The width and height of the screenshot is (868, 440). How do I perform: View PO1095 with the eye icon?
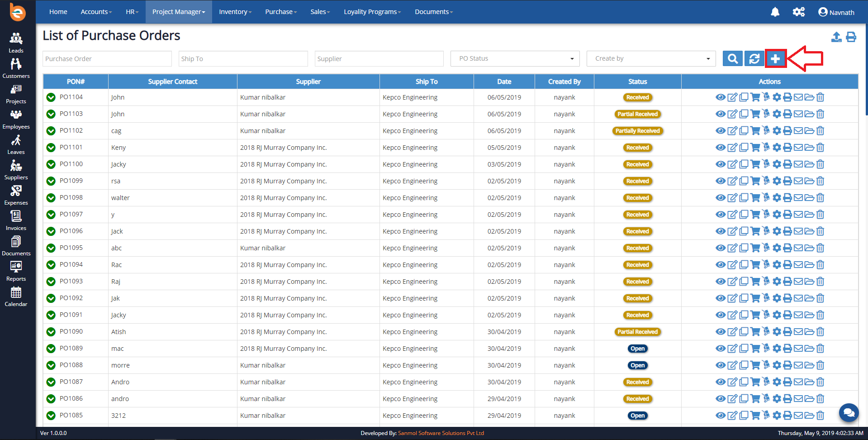tap(721, 248)
